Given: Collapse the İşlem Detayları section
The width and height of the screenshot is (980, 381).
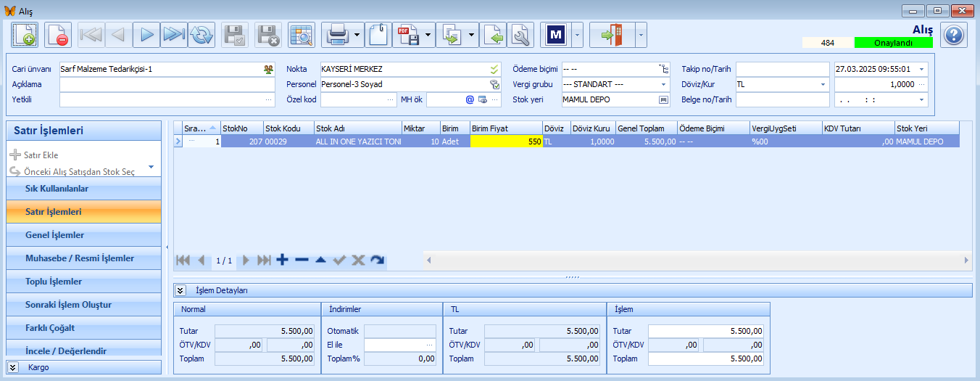Looking at the screenshot, I should [180, 290].
